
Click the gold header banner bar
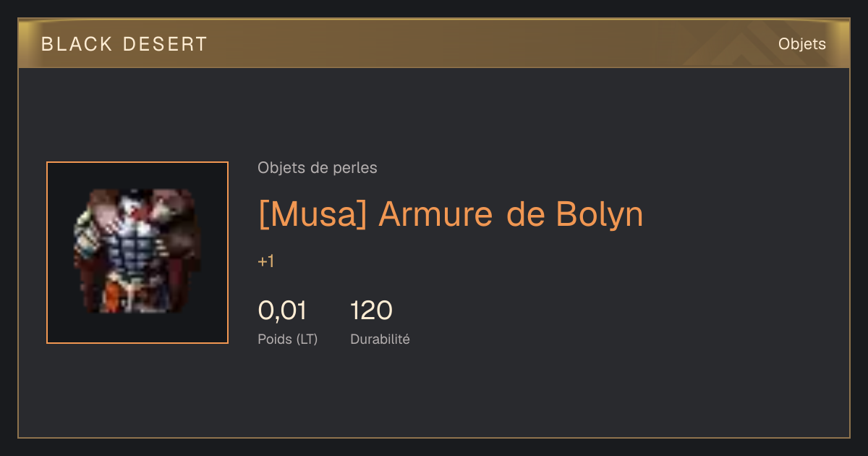pos(434,43)
